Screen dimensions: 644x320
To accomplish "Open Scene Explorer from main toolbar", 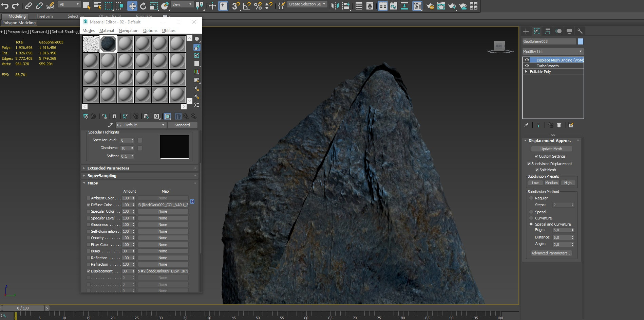I will [359, 5].
